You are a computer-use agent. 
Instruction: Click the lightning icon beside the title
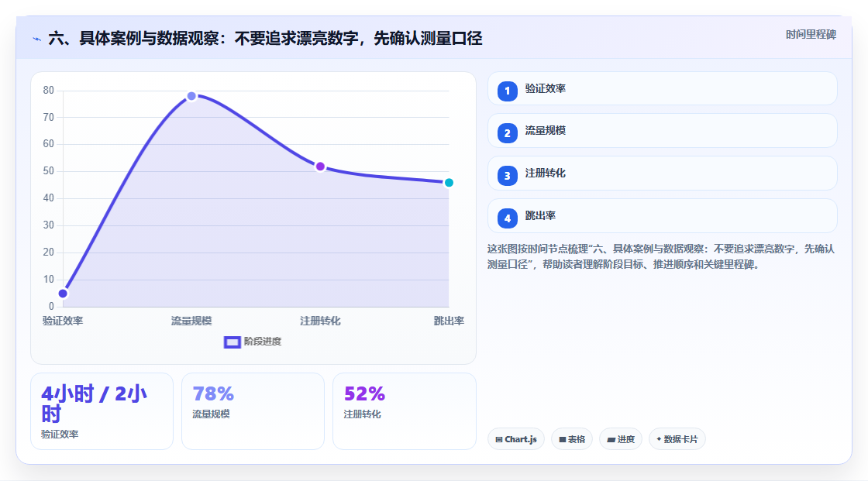(37, 40)
